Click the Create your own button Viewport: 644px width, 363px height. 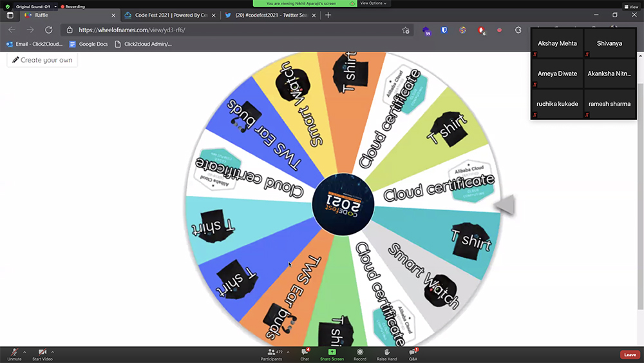43,60
